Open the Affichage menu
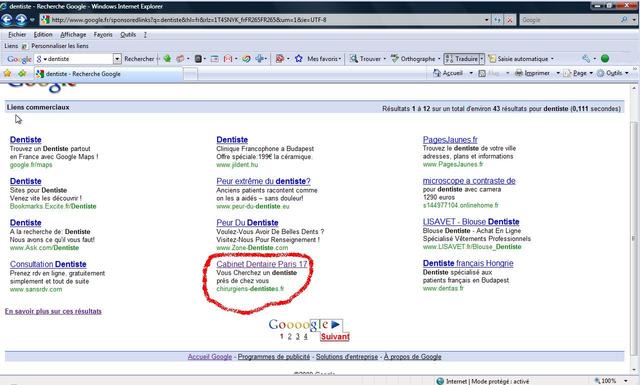 pyautogui.click(x=73, y=35)
